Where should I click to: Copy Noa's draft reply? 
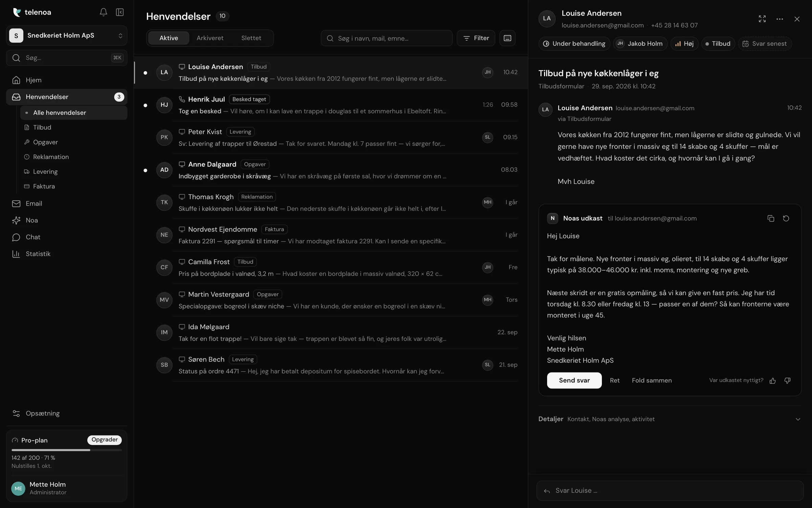(771, 218)
